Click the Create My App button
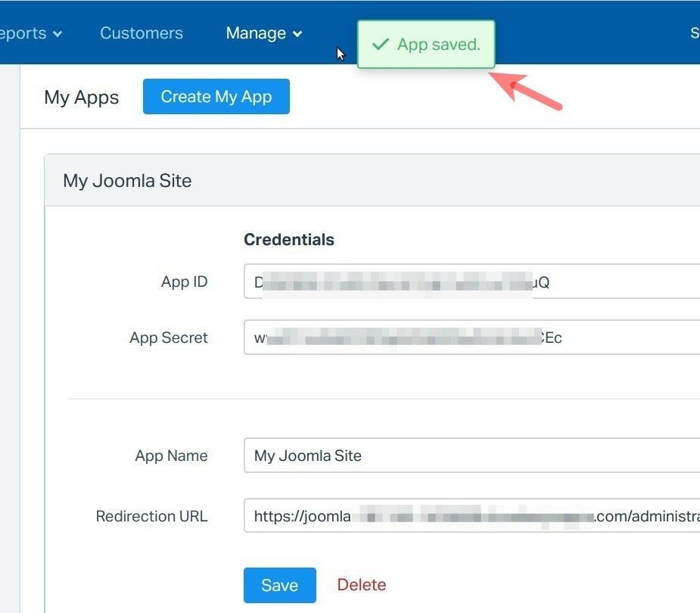The height and width of the screenshot is (613, 700). (x=216, y=97)
